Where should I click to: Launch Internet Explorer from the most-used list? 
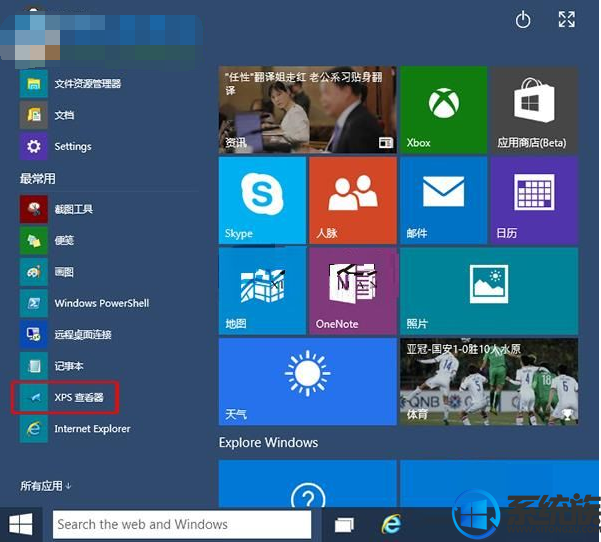(34, 429)
